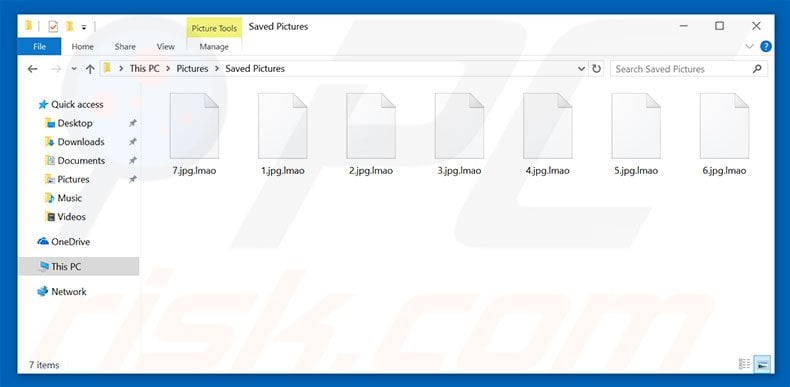790x387 pixels.
Task: Expand chevron before This PC breadcrumb
Action: tap(121, 69)
